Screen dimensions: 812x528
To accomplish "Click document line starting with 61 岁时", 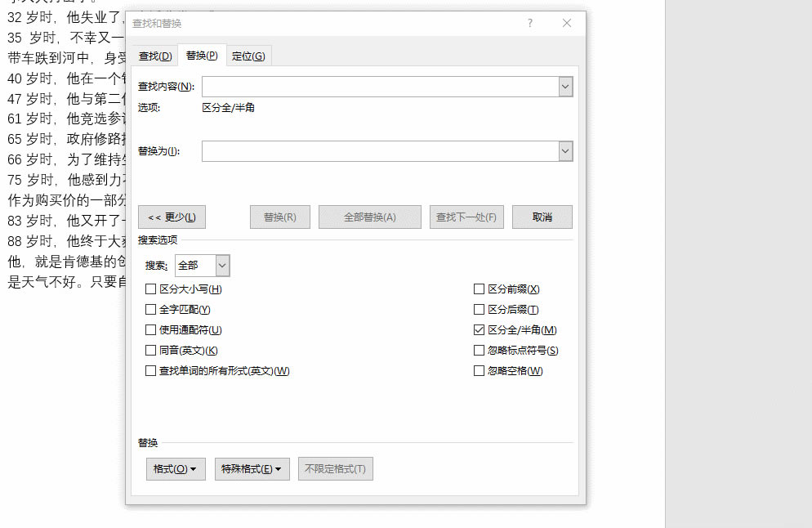I will (x=66, y=119).
